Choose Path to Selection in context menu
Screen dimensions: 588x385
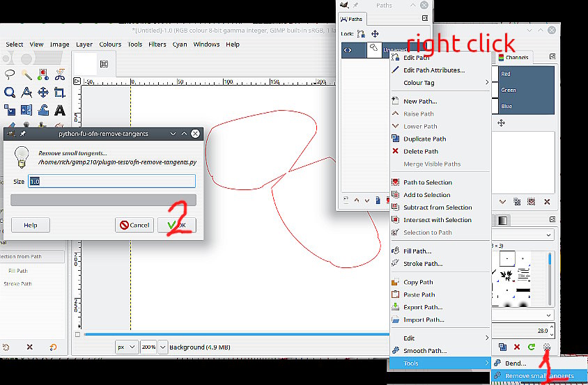point(440,182)
